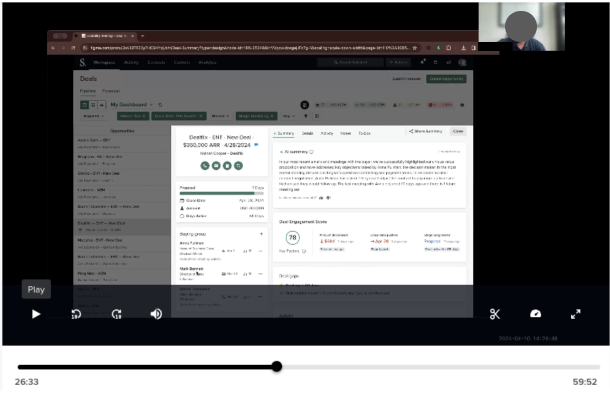
Task: Open Analytics in the top navigation
Action: [207, 62]
